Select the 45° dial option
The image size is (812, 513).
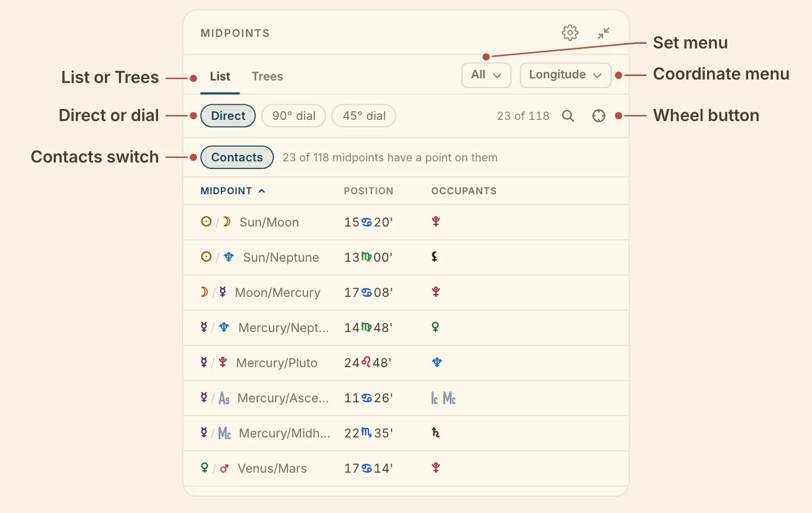(x=364, y=116)
